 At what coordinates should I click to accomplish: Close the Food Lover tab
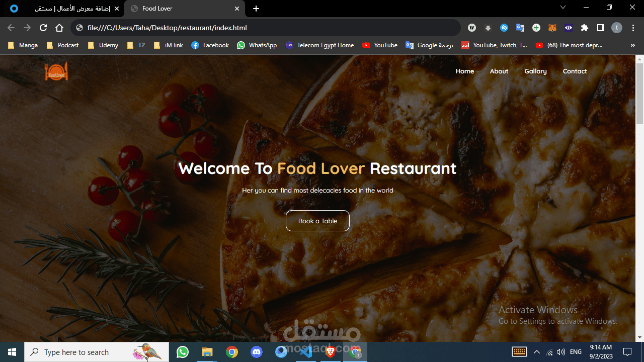coord(237,9)
